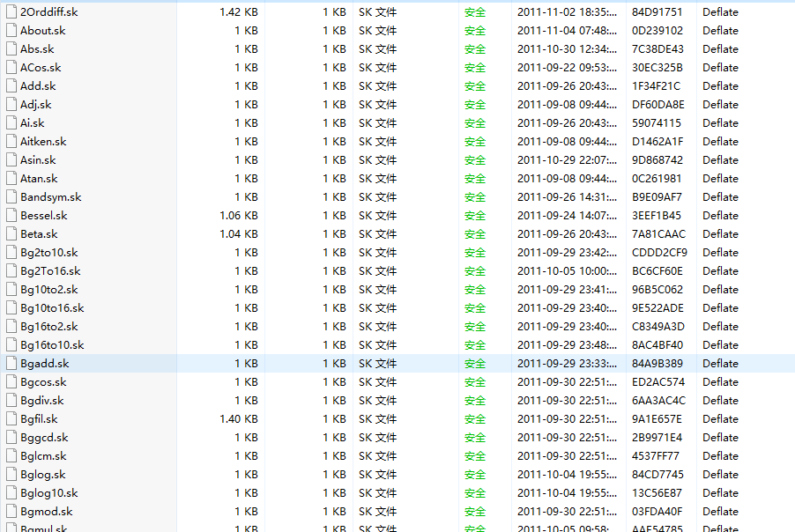795x532 pixels.
Task: Select CRC value D1462A1F
Action: point(658,141)
